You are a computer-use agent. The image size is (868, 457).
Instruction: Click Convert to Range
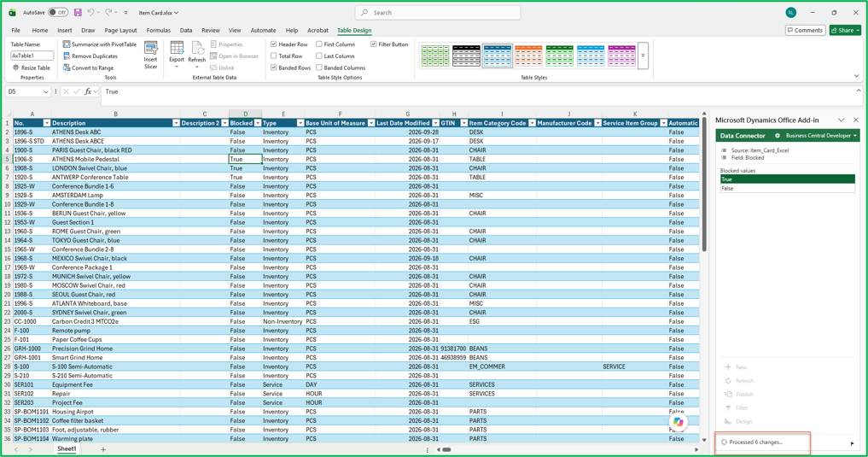click(x=89, y=67)
